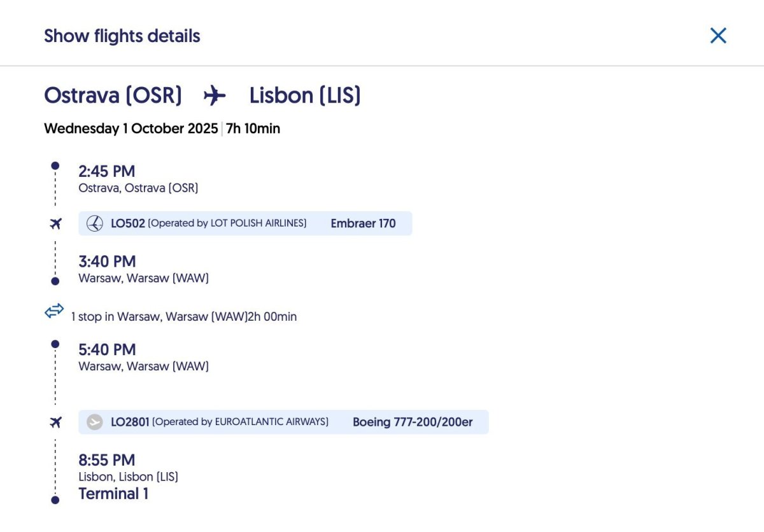Click the LOT Polish Airlines logo icon
The width and height of the screenshot is (764, 532).
click(95, 223)
